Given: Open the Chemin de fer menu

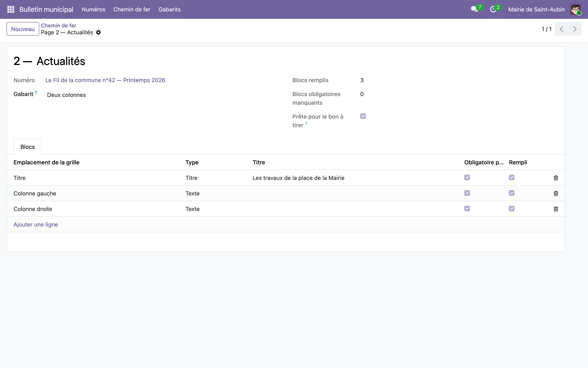Looking at the screenshot, I should click(x=132, y=9).
